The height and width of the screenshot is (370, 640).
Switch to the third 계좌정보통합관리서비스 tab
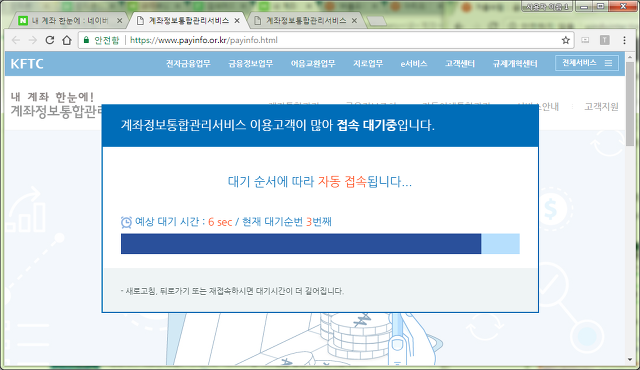coord(305,20)
